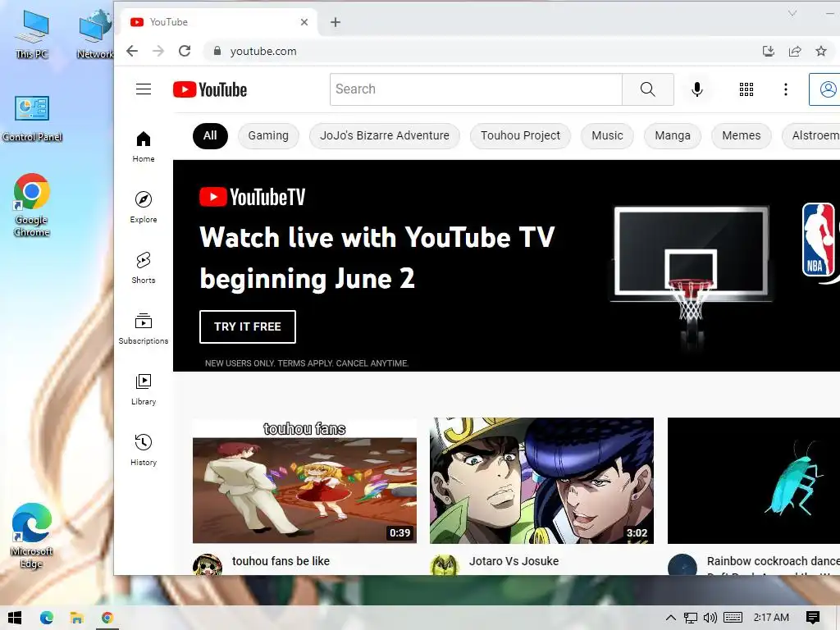Open the YouTube apps grid

coord(746,89)
